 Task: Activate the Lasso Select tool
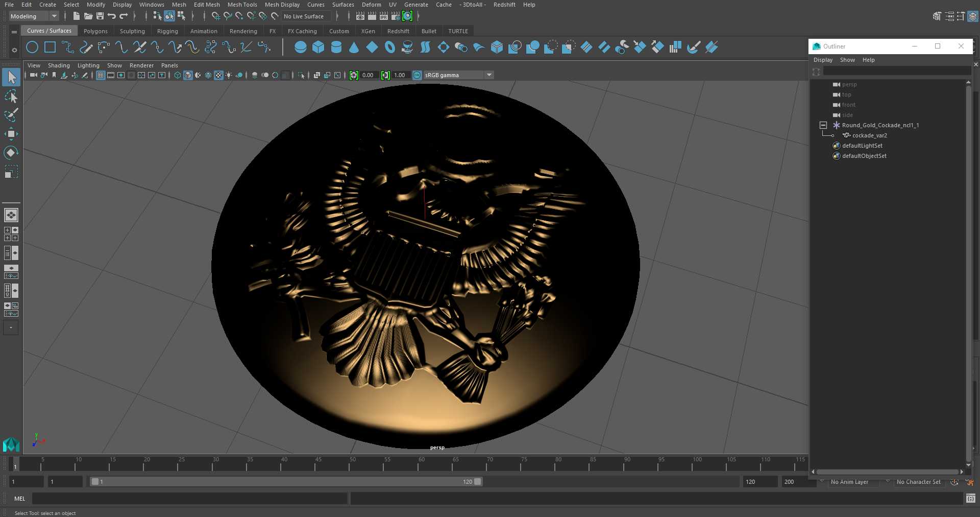pos(11,96)
